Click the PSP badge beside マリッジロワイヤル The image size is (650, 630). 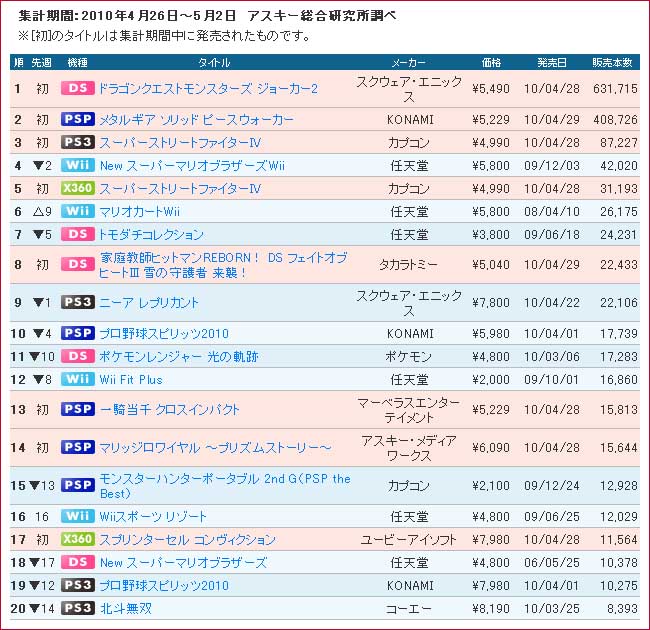[78, 447]
